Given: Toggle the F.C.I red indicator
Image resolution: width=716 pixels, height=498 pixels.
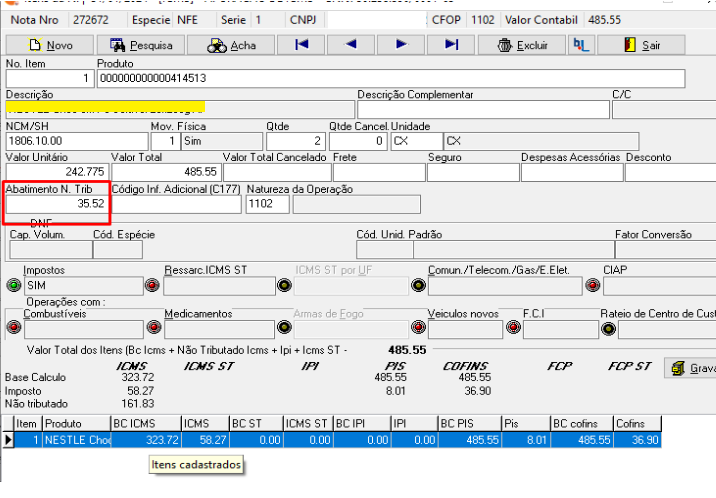Looking at the screenshot, I should pos(514,327).
